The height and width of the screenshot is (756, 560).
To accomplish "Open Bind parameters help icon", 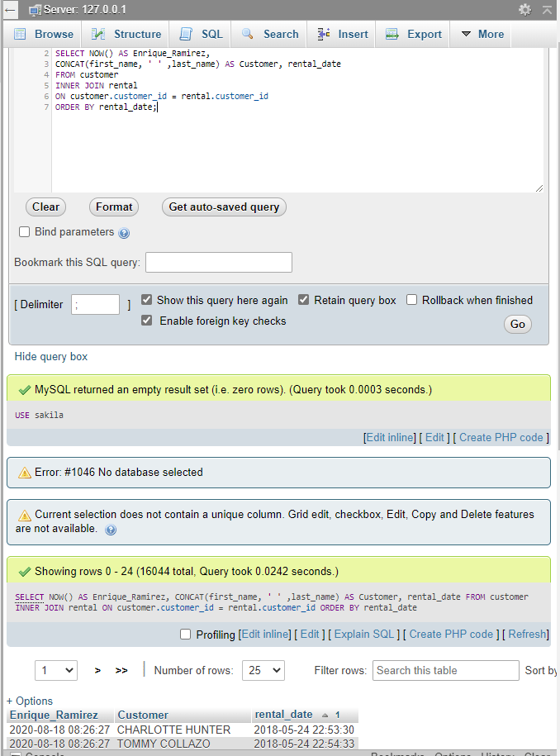I will coord(124,233).
